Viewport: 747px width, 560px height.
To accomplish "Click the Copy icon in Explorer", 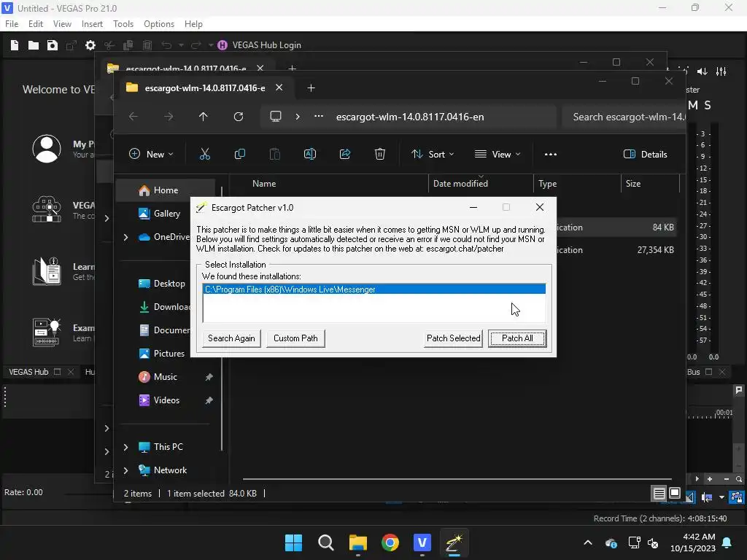I will [239, 155].
